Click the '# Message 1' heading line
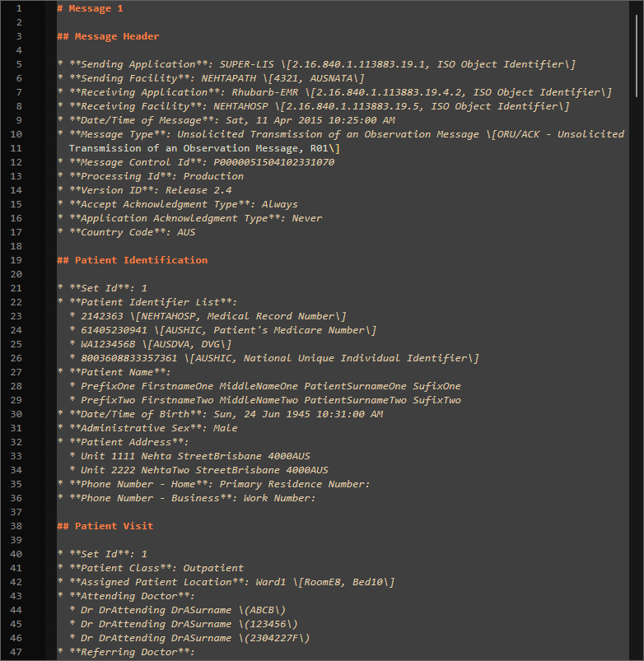 [91, 8]
